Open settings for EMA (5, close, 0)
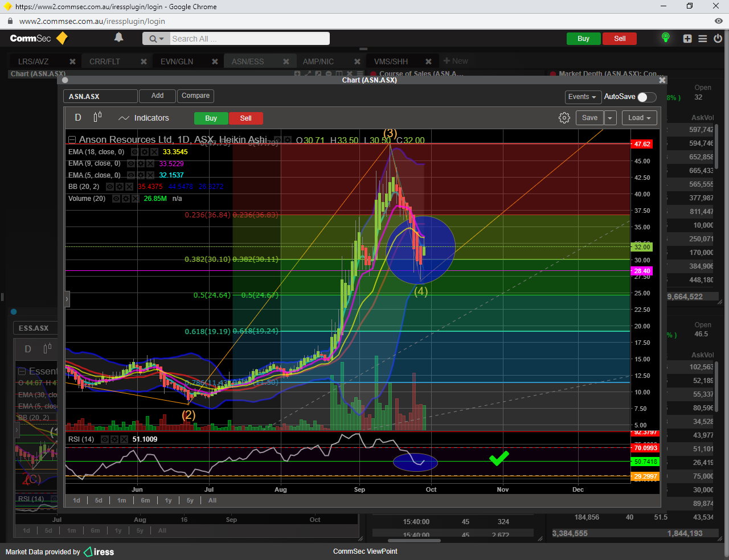 coord(140,175)
